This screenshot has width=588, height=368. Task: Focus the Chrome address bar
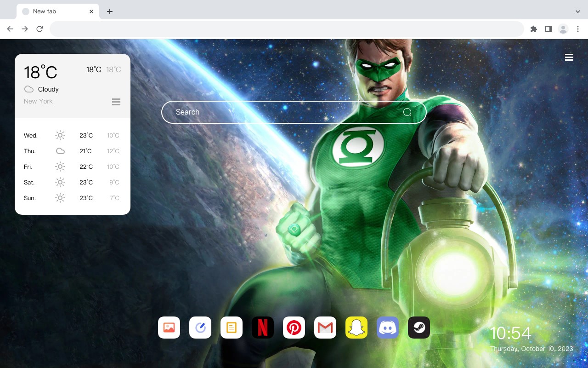click(287, 29)
